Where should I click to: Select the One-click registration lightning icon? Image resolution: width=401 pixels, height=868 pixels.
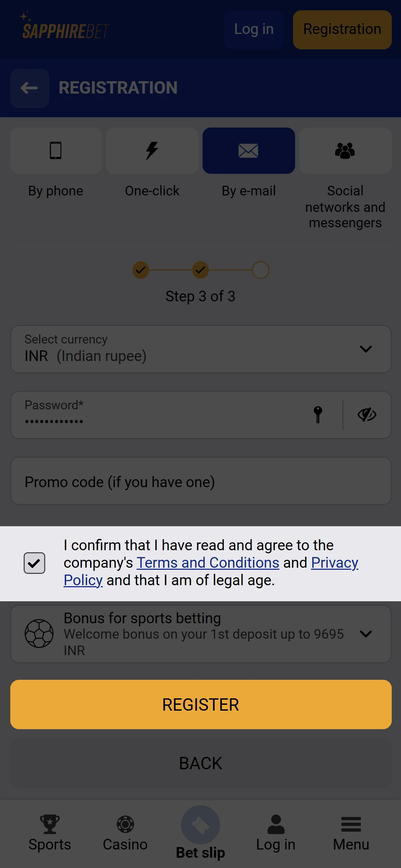pos(152,150)
